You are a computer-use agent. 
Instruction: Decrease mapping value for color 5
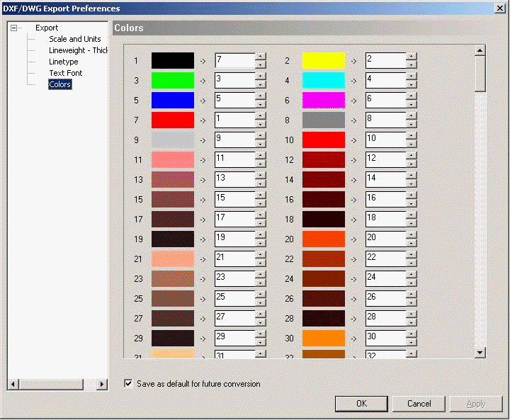pyautogui.click(x=260, y=104)
